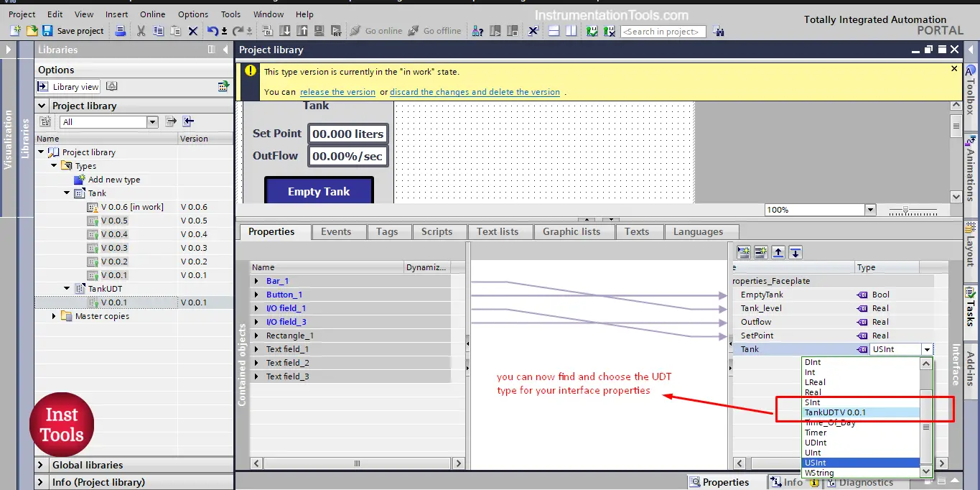Collapse the Tank type node
The width and height of the screenshot is (980, 490).
[67, 193]
